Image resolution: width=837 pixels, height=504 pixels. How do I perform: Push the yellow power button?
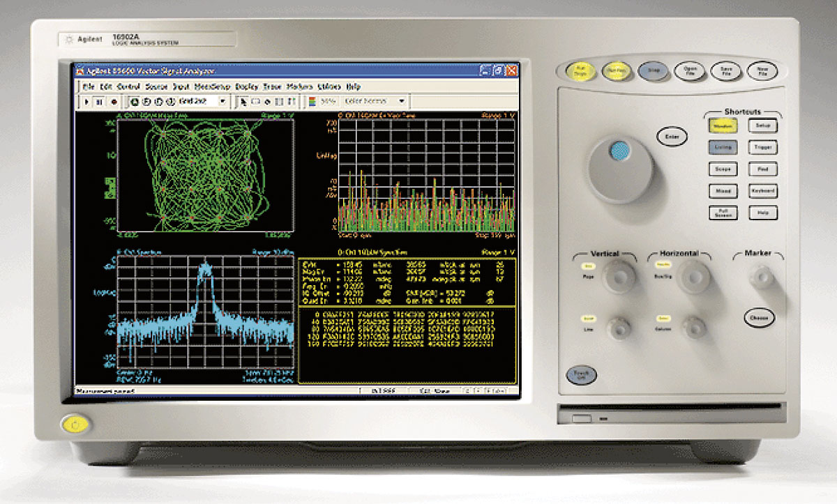click(x=75, y=425)
